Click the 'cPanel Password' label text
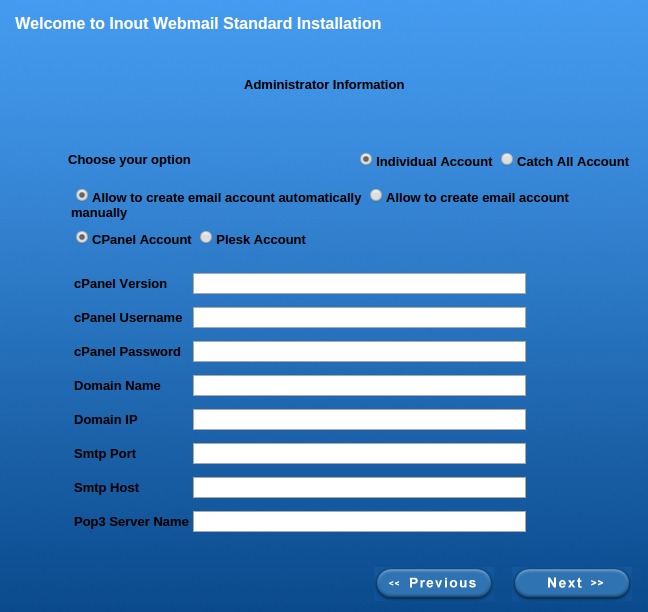The width and height of the screenshot is (648, 612). 127,352
